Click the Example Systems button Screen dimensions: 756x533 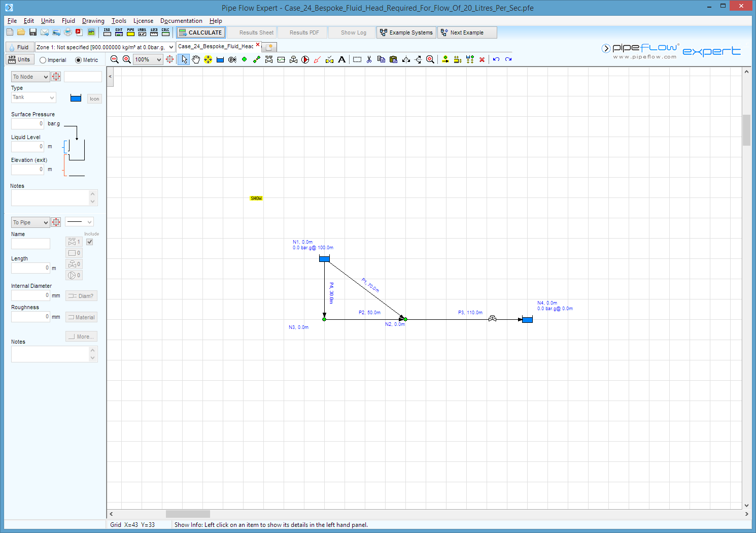point(406,32)
